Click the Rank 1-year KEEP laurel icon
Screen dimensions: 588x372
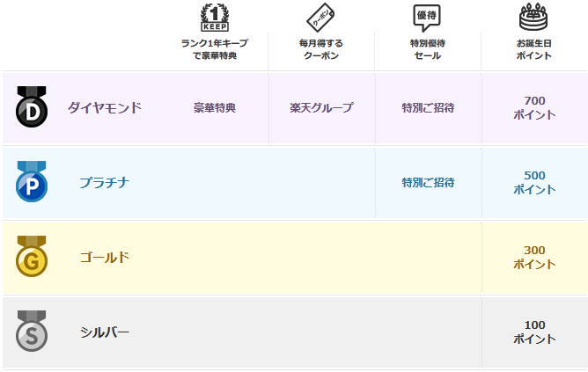click(215, 18)
